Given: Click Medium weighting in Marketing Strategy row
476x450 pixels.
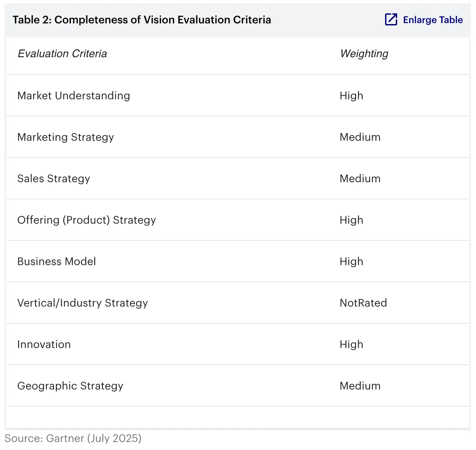Looking at the screenshot, I should [x=360, y=137].
